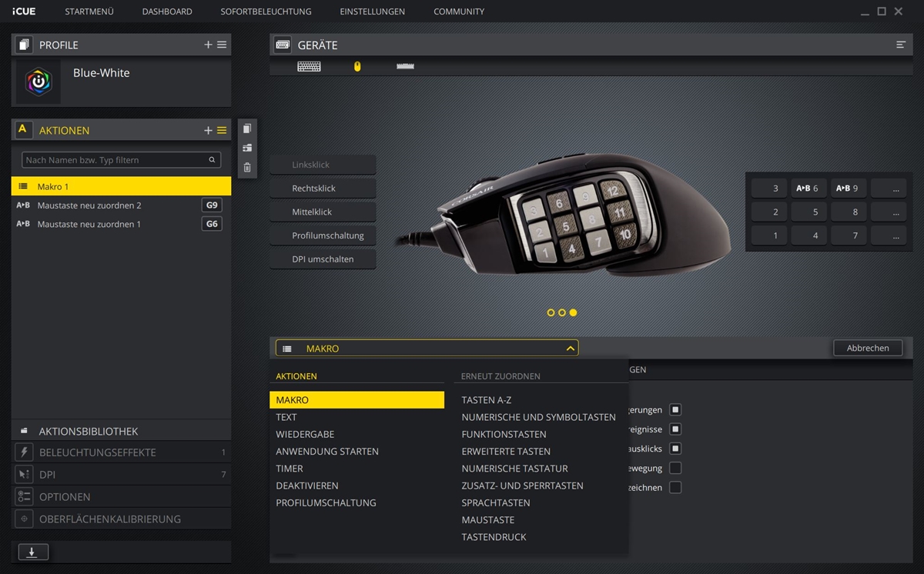Click side button 1 on the mouse image
The image size is (924, 574).
coord(546,252)
